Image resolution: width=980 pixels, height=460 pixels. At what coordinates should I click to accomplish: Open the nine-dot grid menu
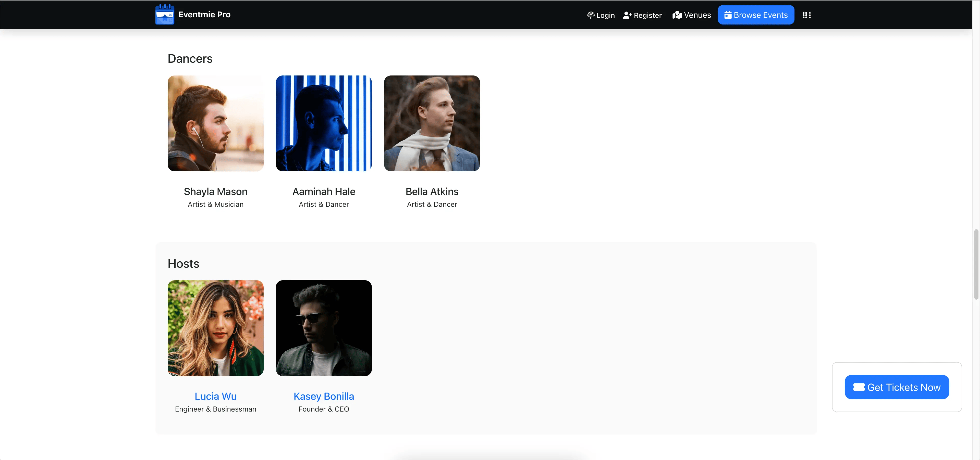pyautogui.click(x=806, y=15)
